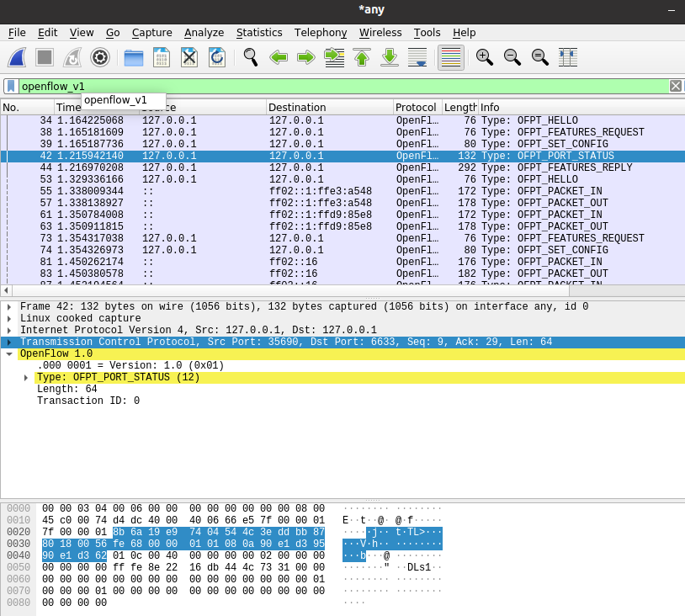The image size is (685, 616).
Task: Collapse the OpenFlow 1.0 tree node
Action: point(9,354)
